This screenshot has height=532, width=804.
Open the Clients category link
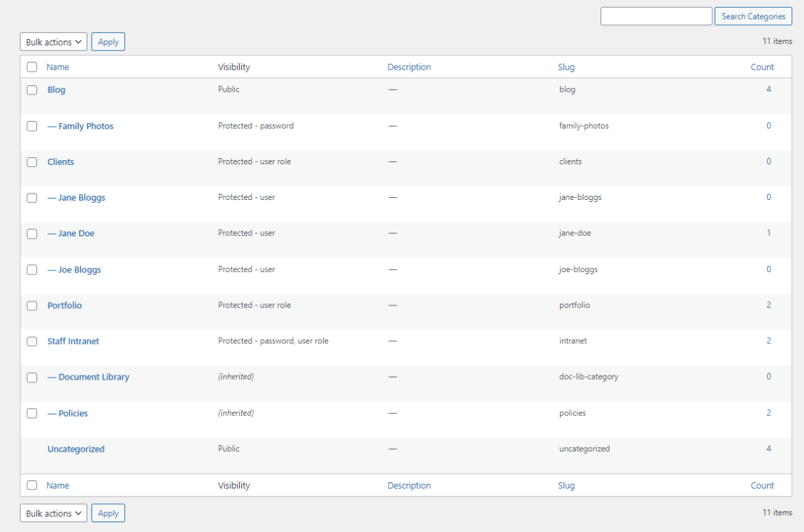pyautogui.click(x=61, y=162)
